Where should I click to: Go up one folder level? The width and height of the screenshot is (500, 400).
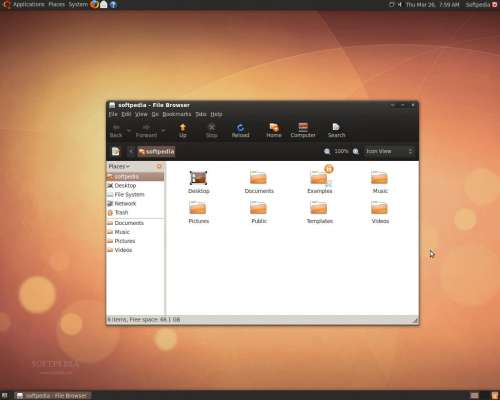(x=183, y=130)
